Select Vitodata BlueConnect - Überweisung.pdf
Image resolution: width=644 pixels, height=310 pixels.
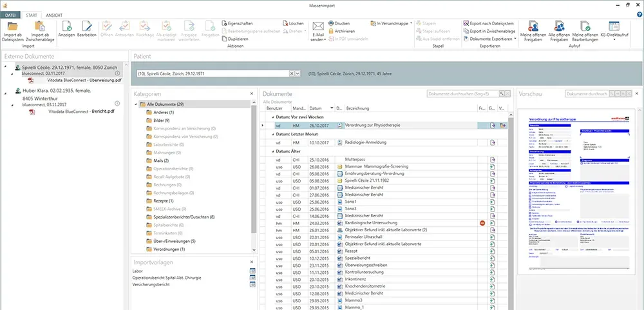pyautogui.click(x=84, y=81)
